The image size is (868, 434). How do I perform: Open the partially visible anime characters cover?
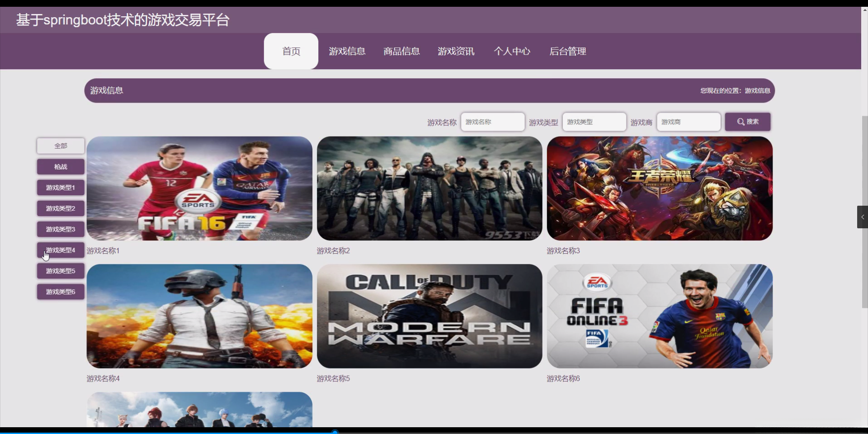[199, 410]
